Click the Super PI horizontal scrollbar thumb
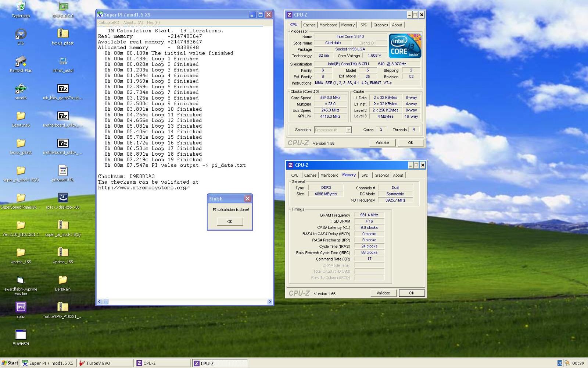This screenshot has height=368, width=588. point(105,302)
